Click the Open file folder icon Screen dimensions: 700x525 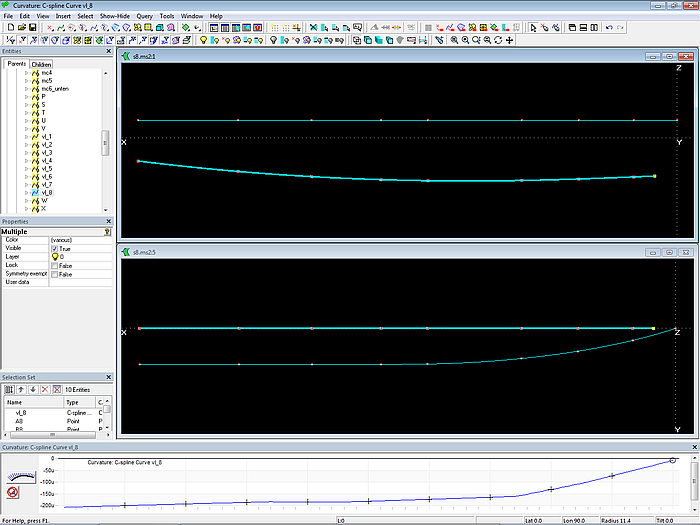click(x=20, y=28)
